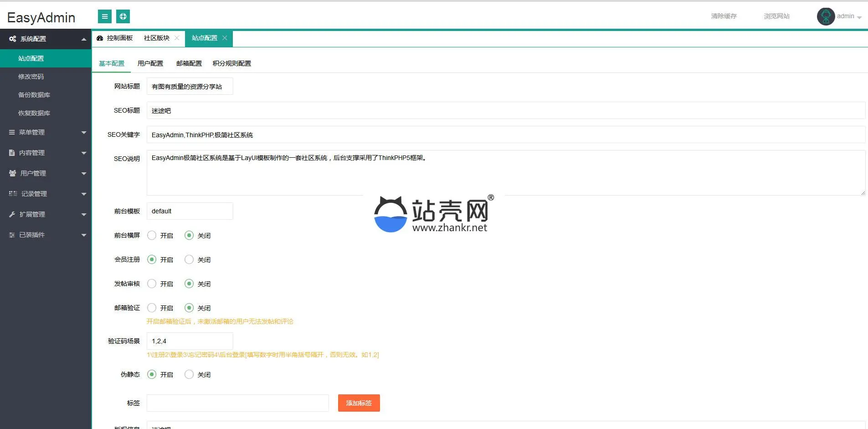Close the 站点配置 tab with X

coord(225,38)
